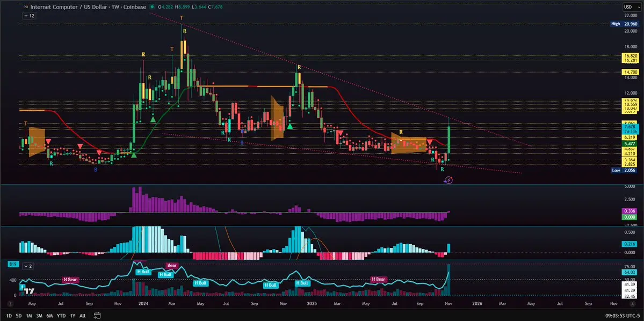The height and width of the screenshot is (321, 644).
Task: Click the H Bull tag near November 2024
Action: pyautogui.click(x=301, y=283)
